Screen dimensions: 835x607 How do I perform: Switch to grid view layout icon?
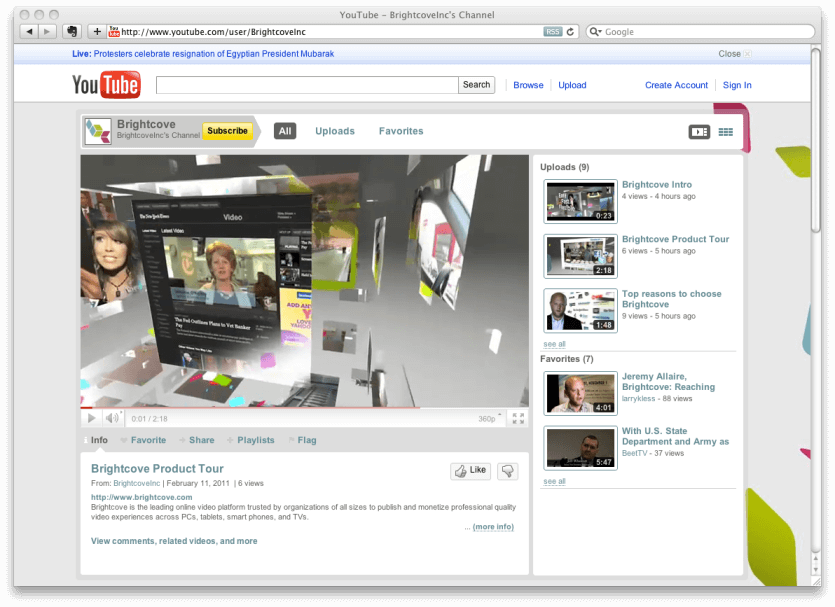(x=725, y=132)
